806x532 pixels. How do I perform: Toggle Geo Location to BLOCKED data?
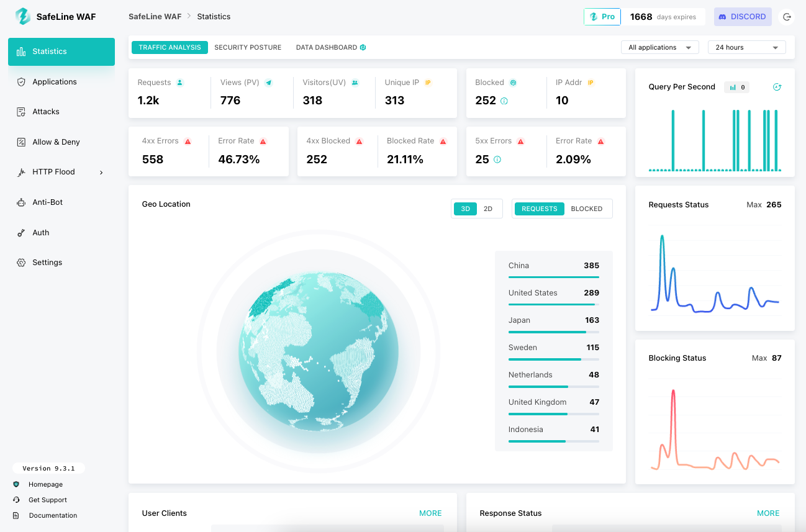586,209
